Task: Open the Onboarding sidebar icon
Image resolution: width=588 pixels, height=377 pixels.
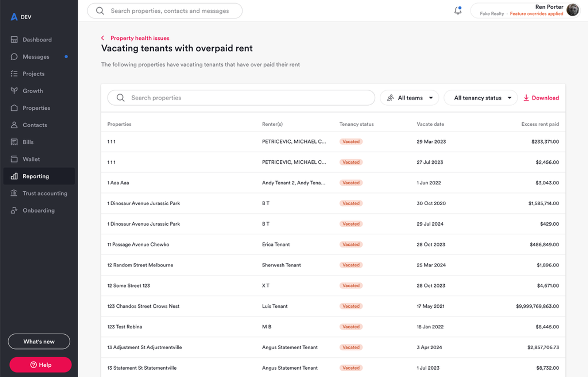Action: pos(14,210)
